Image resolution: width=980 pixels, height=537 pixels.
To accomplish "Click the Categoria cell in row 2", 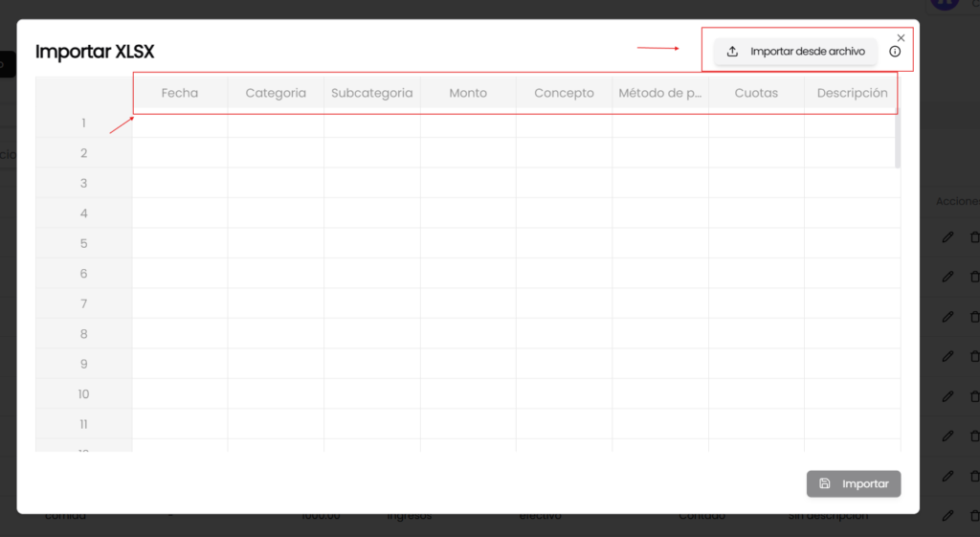I will [276, 153].
